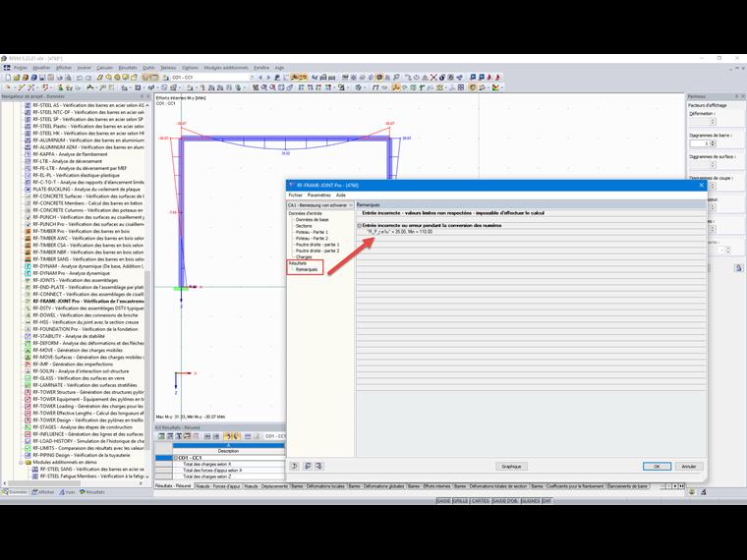Viewport: 747px width, 560px height.
Task: Open CA1 design case dropdown in dialog
Action: pos(319,205)
